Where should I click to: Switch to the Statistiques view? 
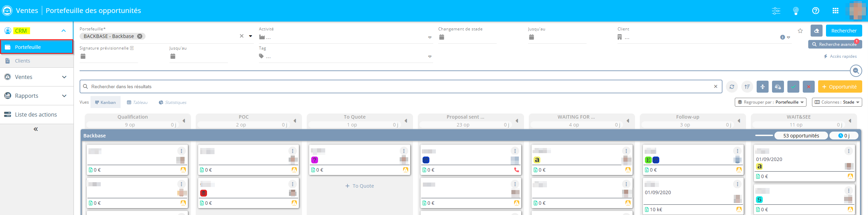pyautogui.click(x=173, y=103)
